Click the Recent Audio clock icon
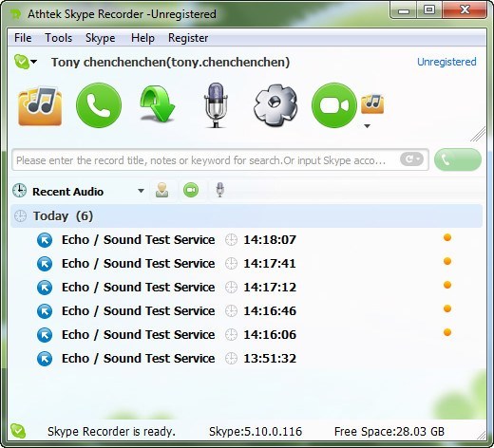The height and width of the screenshot is (448, 494). [x=20, y=191]
